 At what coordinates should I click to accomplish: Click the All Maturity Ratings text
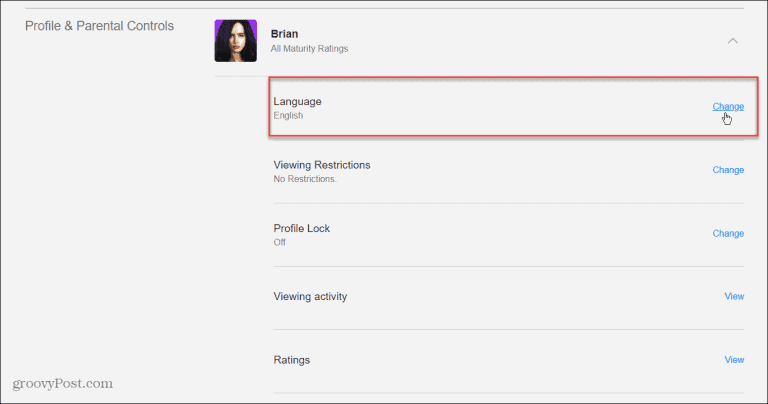point(309,48)
